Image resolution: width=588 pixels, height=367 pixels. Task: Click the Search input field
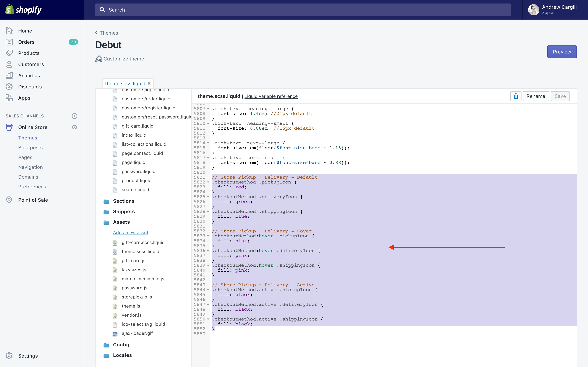click(x=303, y=10)
